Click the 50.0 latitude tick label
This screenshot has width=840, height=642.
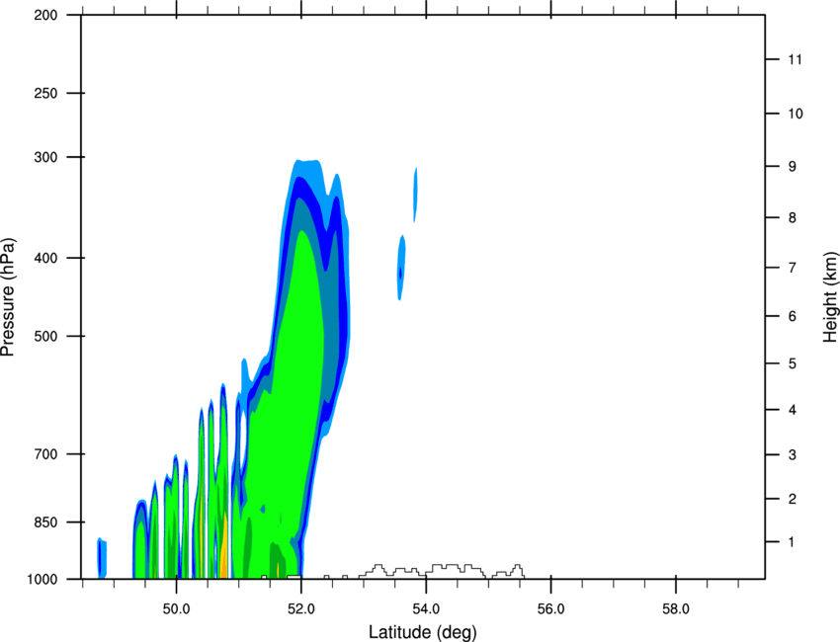coord(177,609)
